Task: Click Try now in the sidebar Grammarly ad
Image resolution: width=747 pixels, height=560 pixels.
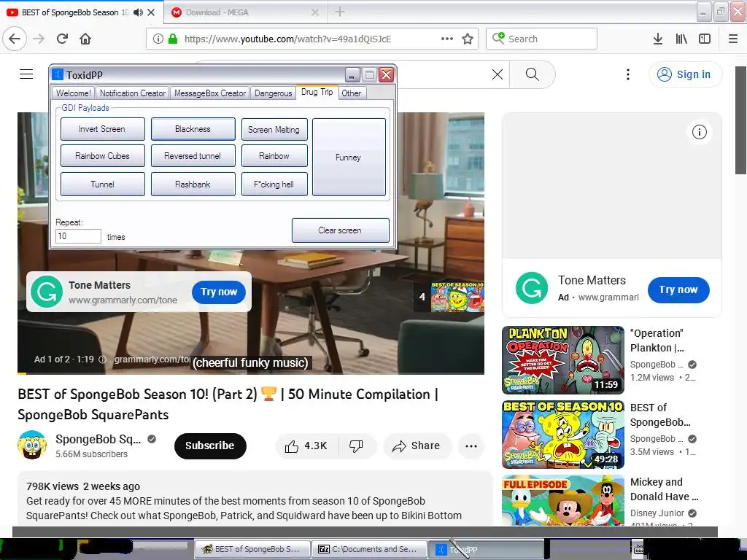Action: 678,289
